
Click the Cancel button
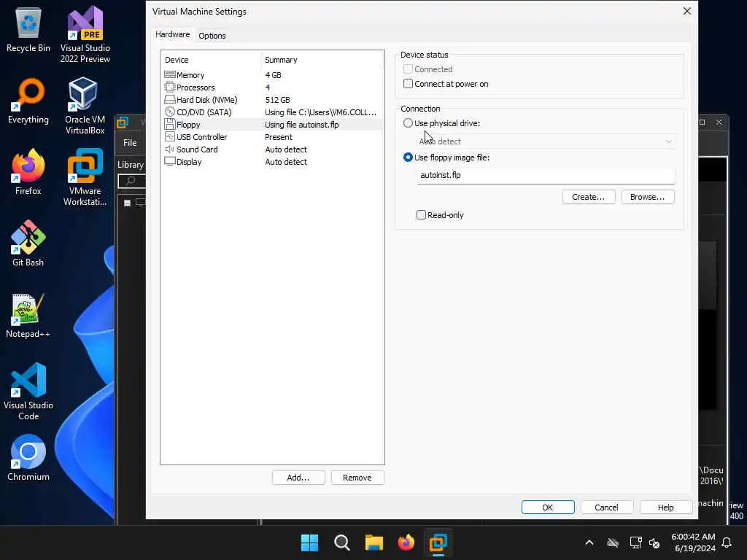click(x=606, y=507)
